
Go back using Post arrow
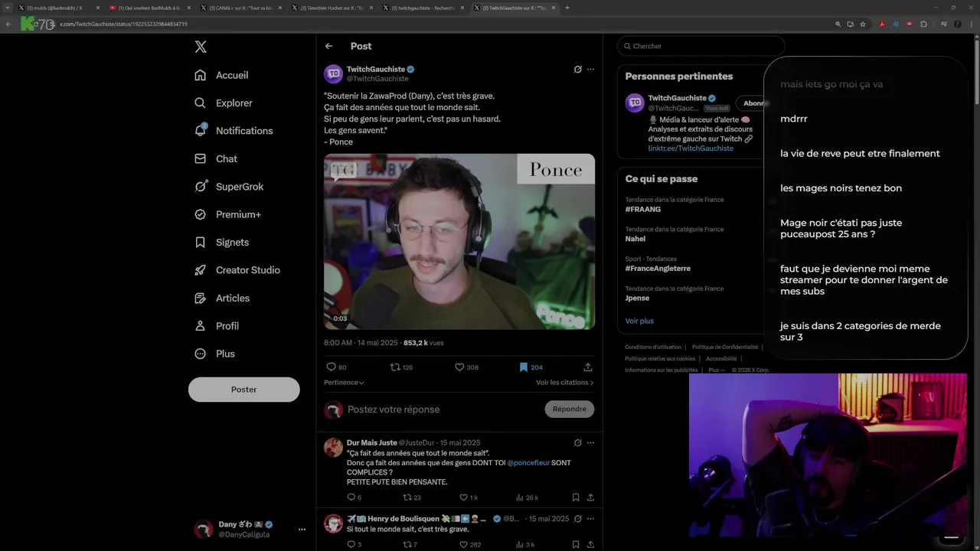point(328,46)
